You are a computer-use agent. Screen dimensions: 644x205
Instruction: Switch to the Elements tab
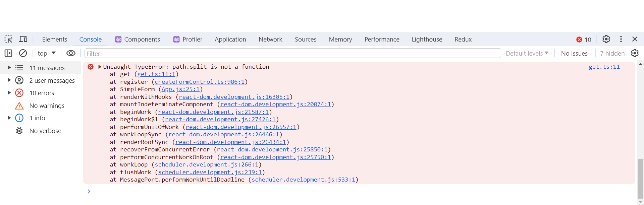(x=55, y=39)
